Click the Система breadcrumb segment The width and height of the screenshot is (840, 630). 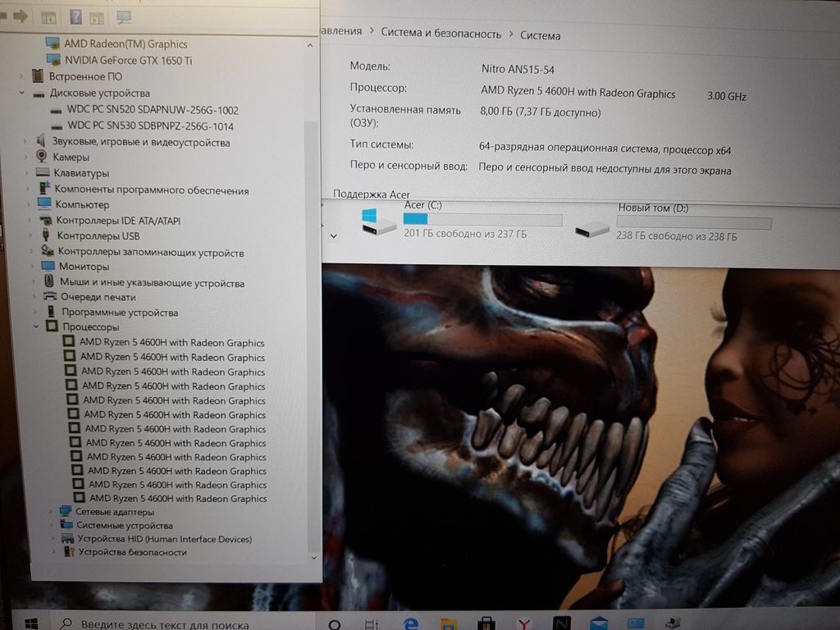(x=540, y=36)
